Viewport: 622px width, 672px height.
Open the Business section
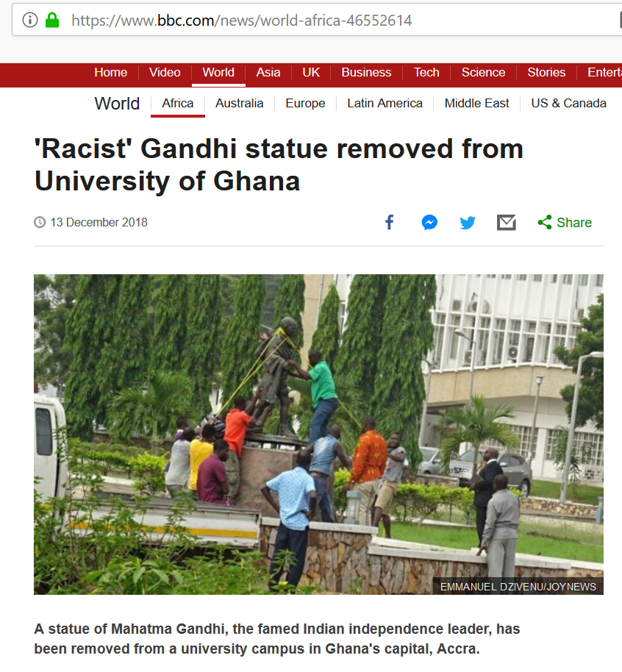coord(366,73)
